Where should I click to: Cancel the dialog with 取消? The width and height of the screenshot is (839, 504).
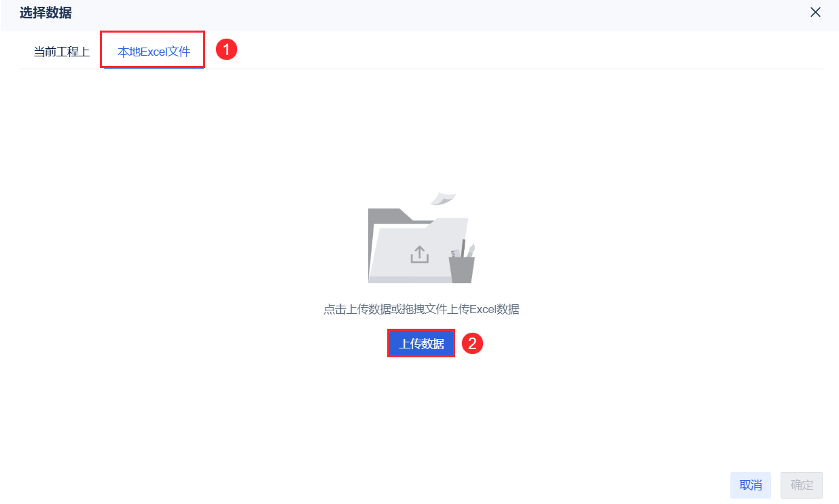tap(751, 485)
